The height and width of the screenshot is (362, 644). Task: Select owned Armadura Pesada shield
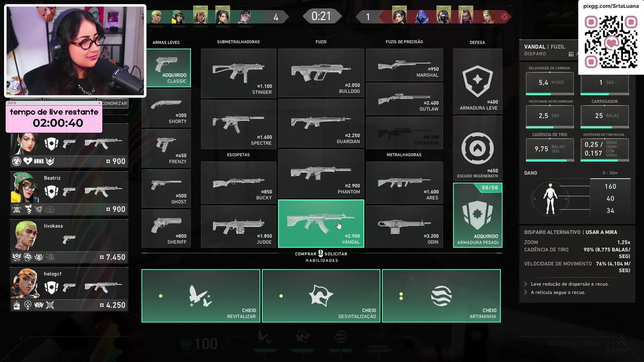click(x=477, y=215)
